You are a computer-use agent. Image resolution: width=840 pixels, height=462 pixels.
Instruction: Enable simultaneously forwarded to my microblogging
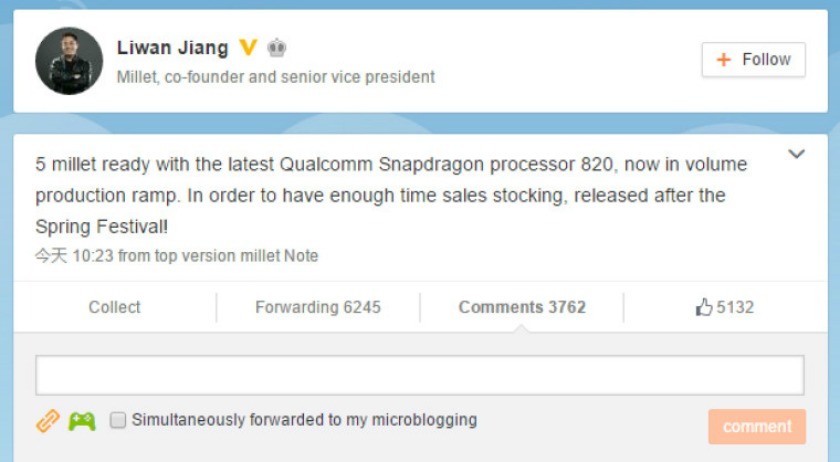(118, 420)
